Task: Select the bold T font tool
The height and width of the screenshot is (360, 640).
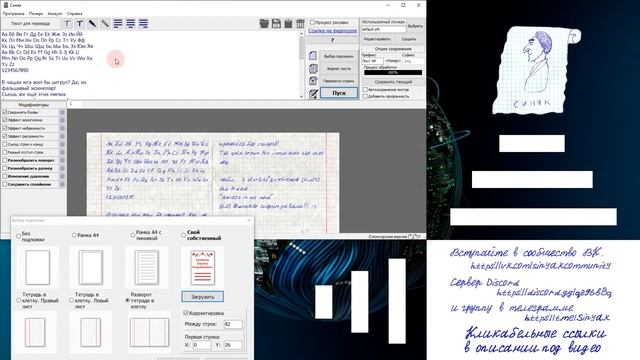Action: [x=80, y=24]
